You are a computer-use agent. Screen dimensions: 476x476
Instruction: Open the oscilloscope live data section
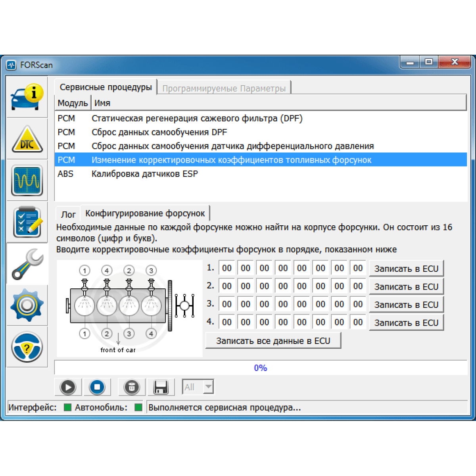tap(27, 181)
